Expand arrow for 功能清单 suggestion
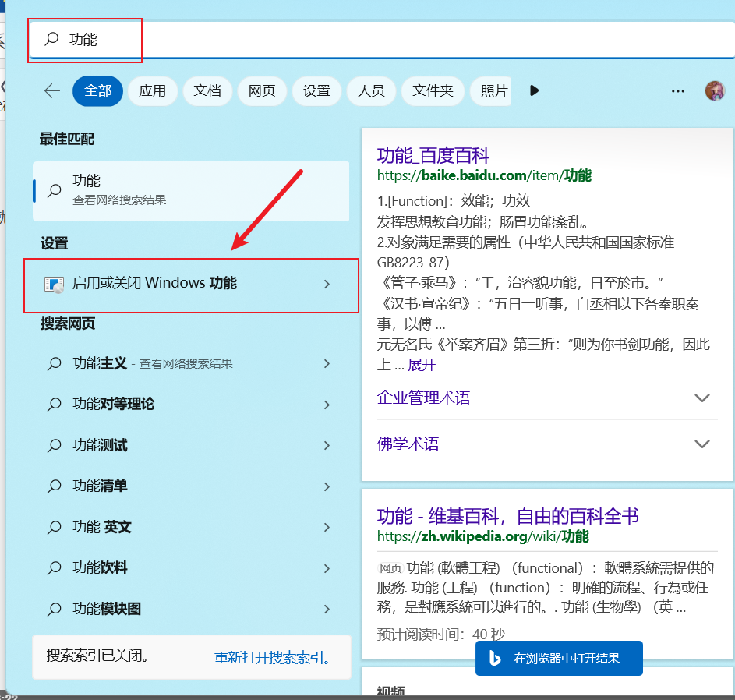 coord(327,486)
